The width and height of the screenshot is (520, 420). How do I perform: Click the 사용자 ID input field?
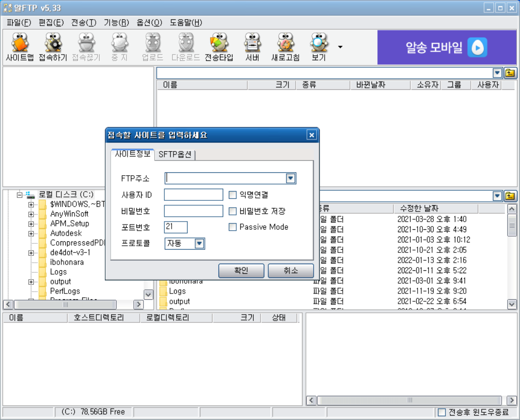tap(193, 195)
